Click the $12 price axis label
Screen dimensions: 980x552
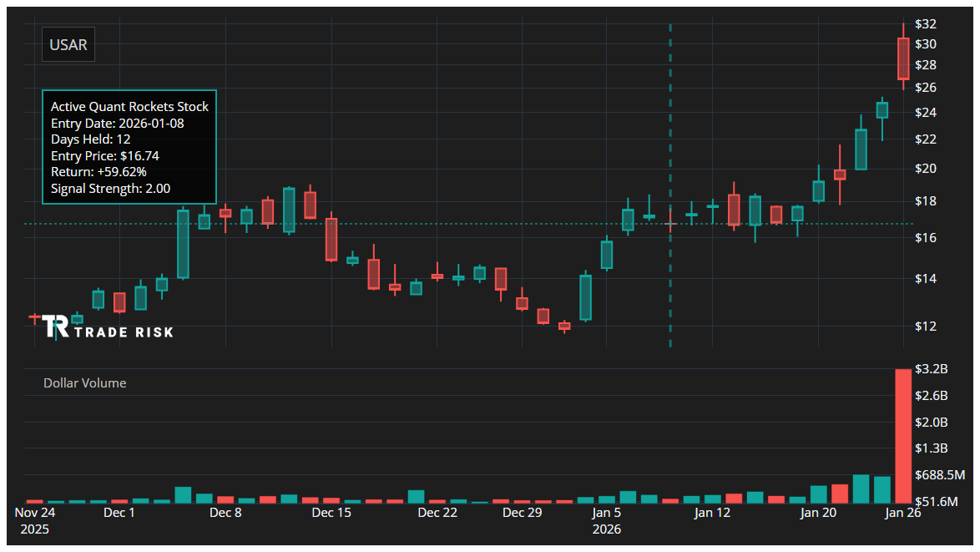pos(926,327)
